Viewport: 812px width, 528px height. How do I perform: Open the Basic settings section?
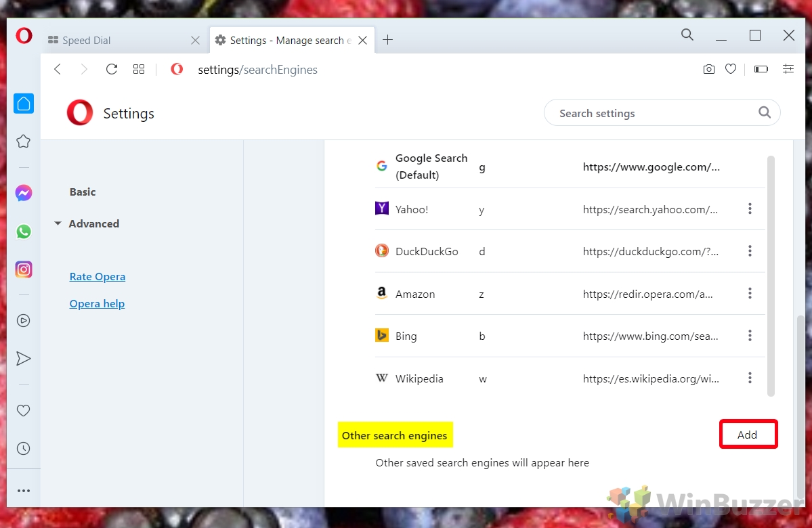[x=83, y=192]
